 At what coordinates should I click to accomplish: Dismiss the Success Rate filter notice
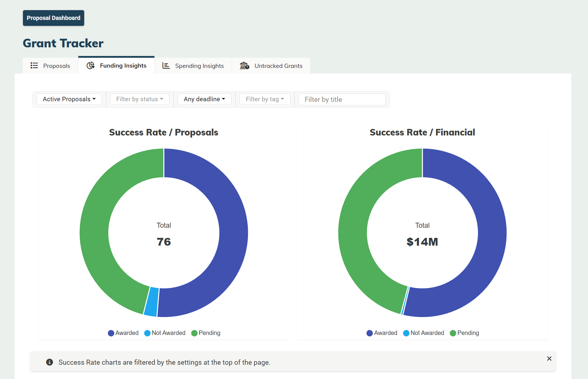point(549,358)
